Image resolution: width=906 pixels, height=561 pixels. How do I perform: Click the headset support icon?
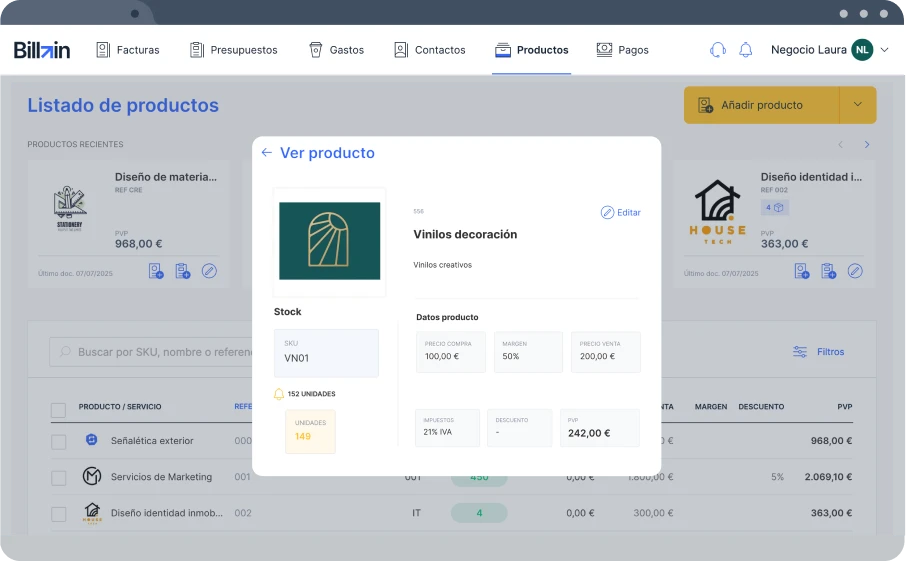coord(717,50)
